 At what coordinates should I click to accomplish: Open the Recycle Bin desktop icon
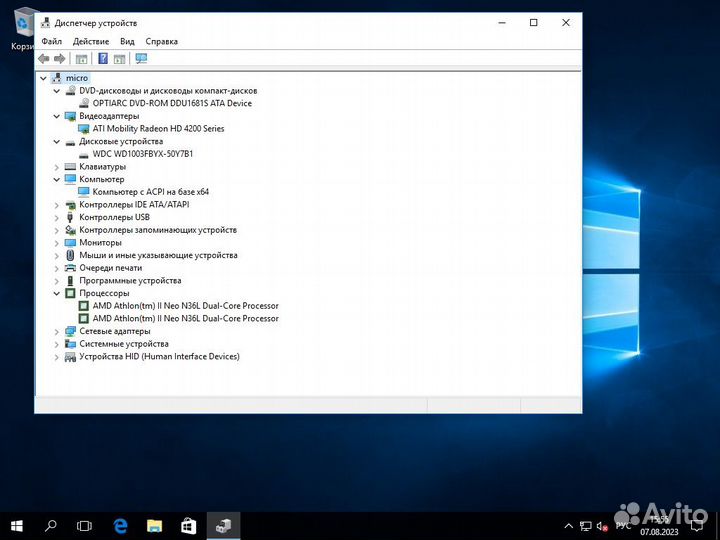[x=22, y=28]
